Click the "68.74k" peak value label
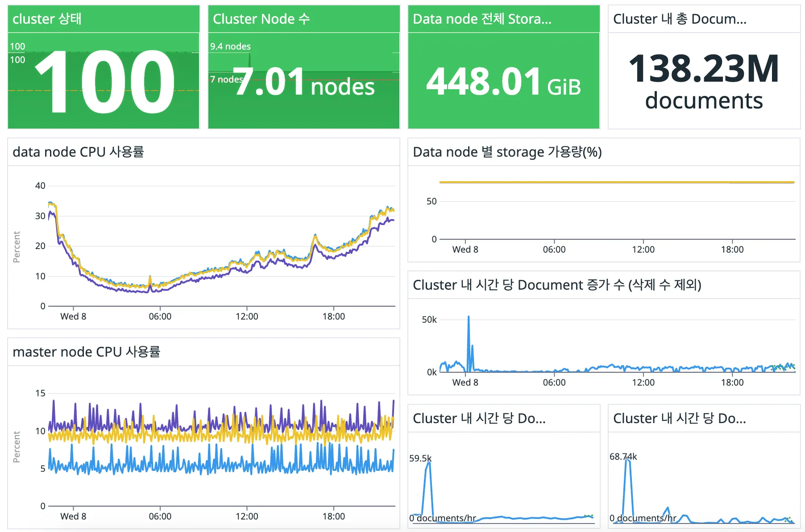Image resolution: width=805 pixels, height=532 pixels. [x=623, y=457]
